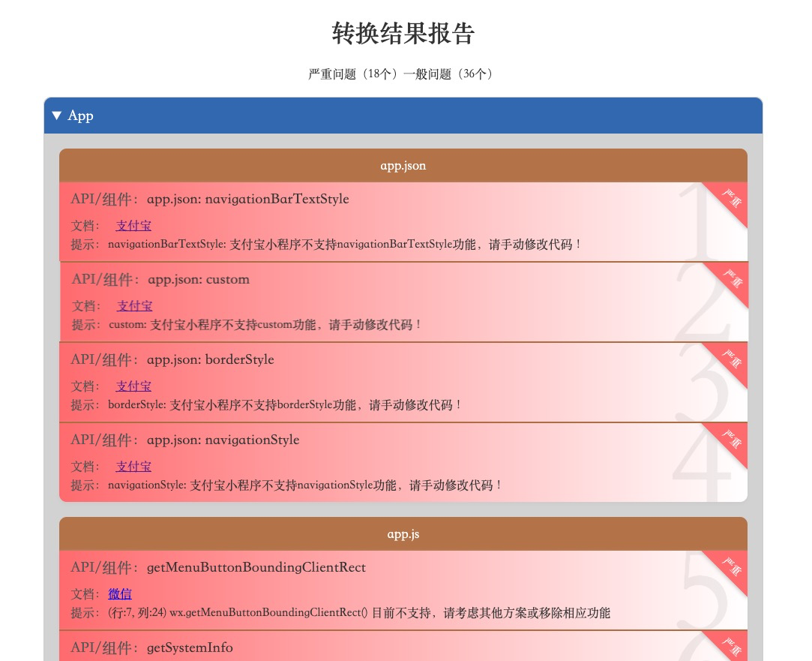Click the custom 提示 message text
This screenshot has height=661, width=812.
(265, 325)
